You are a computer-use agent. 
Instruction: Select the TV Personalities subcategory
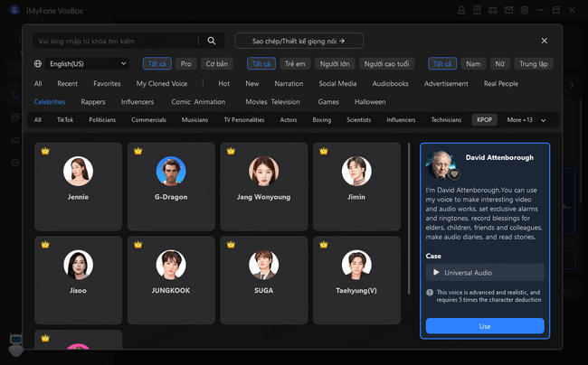click(x=243, y=120)
